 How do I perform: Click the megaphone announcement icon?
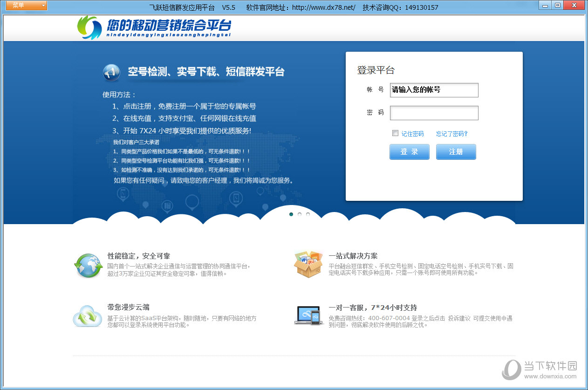pyautogui.click(x=112, y=73)
